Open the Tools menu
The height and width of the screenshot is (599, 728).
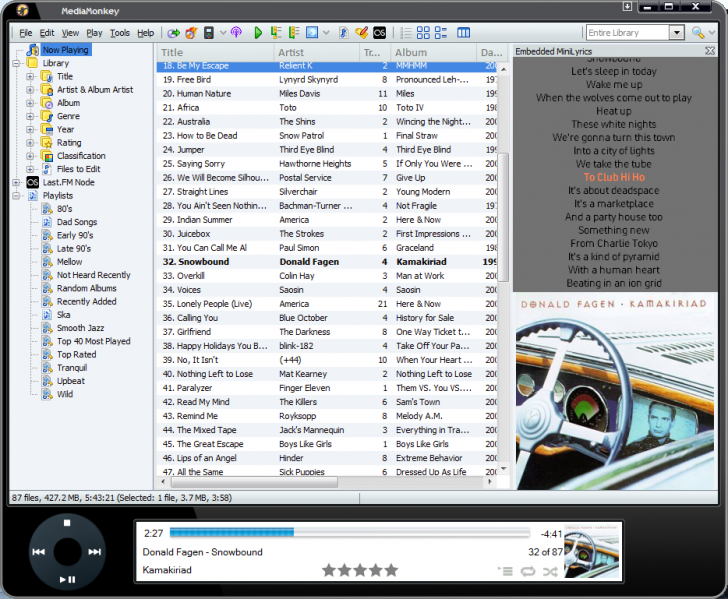[120, 33]
